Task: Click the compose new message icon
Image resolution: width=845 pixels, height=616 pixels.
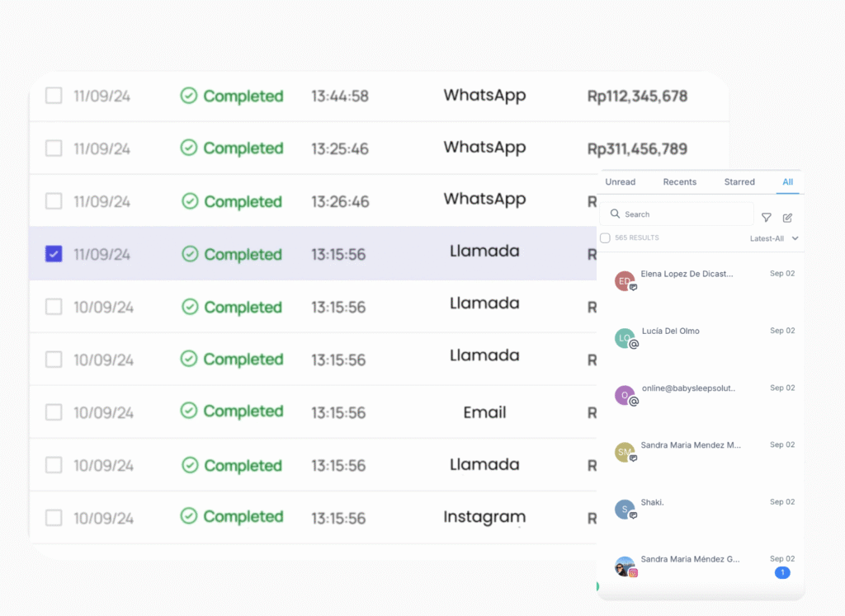Action: pos(787,218)
